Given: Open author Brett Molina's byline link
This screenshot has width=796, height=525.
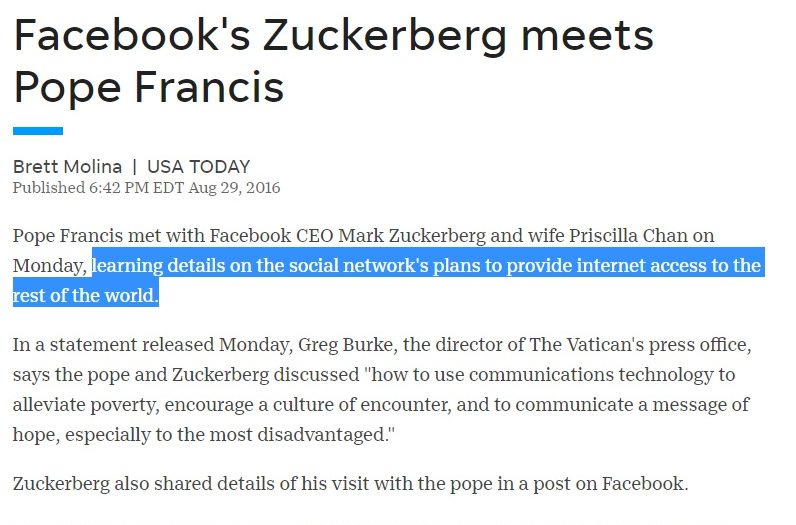Looking at the screenshot, I should 68,167.
